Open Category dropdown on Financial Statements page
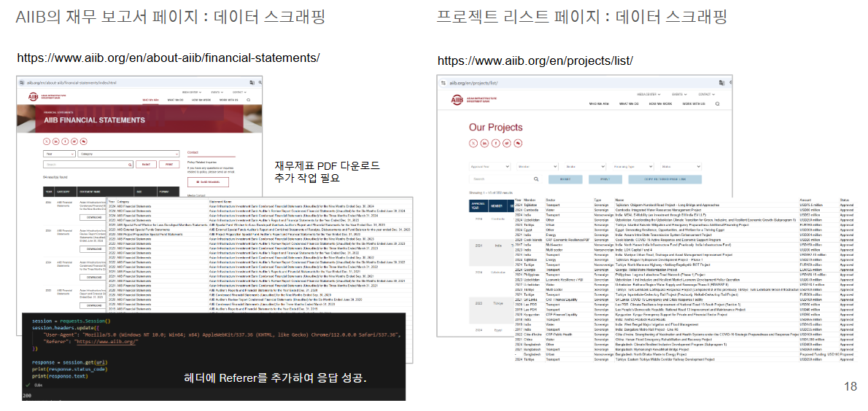This screenshot has height=411, width=868. [x=128, y=154]
